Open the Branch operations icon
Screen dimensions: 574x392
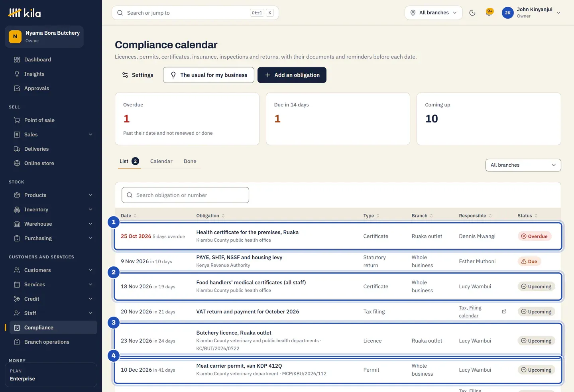pyautogui.click(x=17, y=342)
